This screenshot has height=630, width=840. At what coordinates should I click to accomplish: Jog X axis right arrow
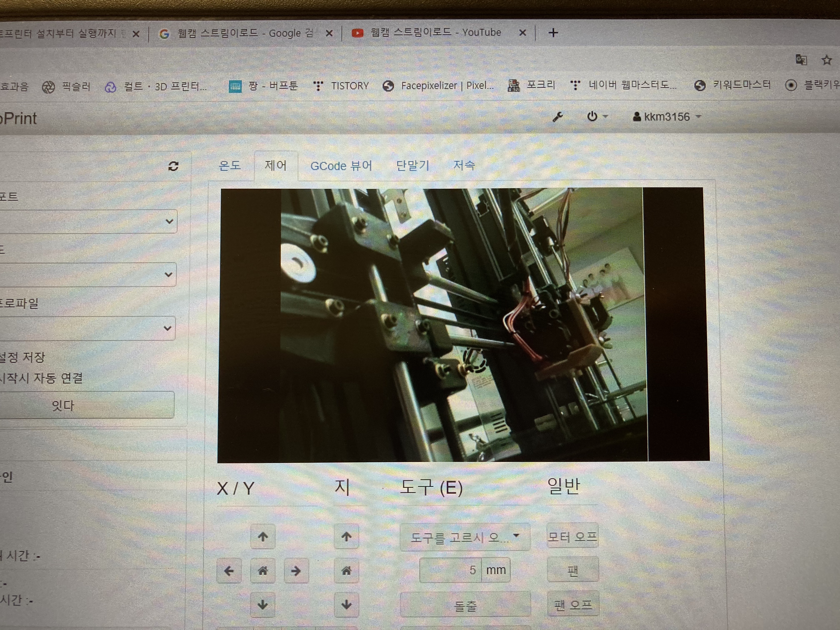(296, 570)
